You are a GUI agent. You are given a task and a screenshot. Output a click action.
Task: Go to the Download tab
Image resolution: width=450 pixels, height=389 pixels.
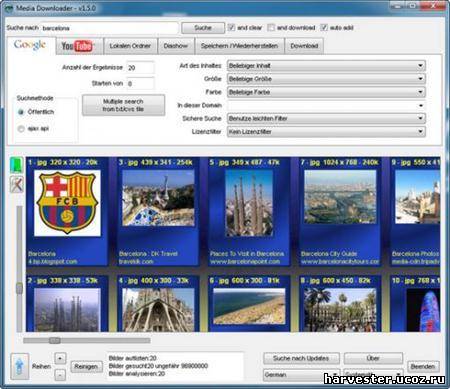(304, 46)
